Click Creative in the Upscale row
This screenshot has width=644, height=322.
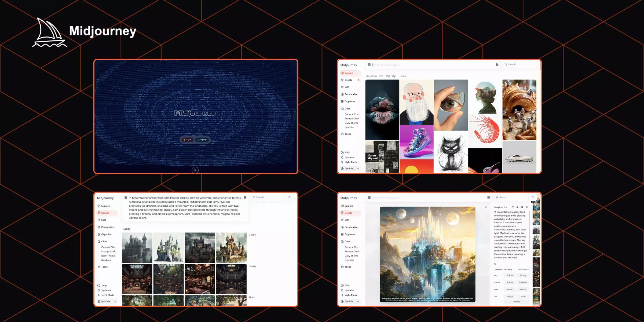pos(523,283)
